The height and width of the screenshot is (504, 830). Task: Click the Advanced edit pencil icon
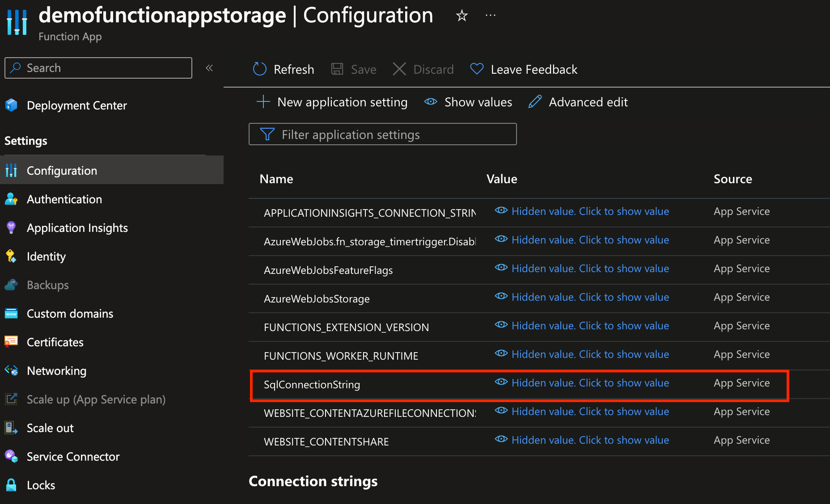[535, 101]
